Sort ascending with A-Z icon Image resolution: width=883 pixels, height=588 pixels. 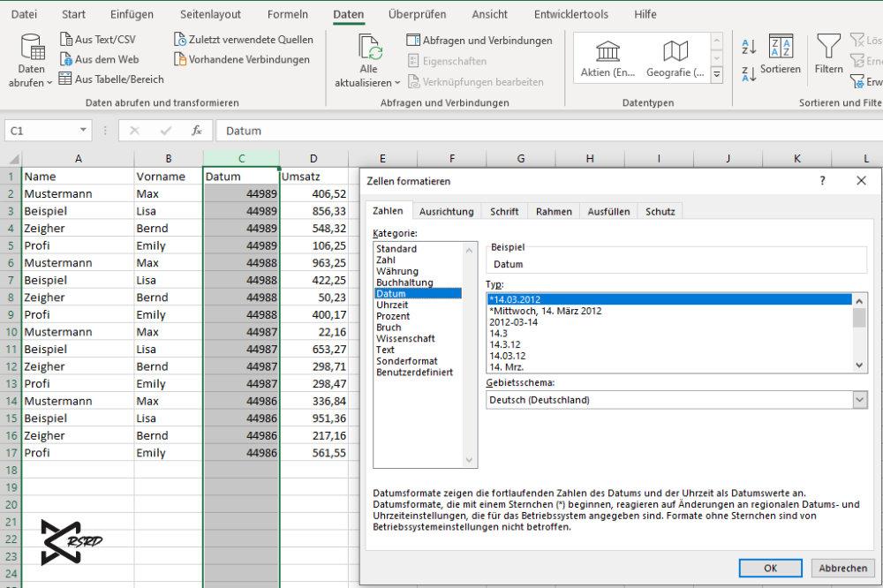[x=749, y=48]
